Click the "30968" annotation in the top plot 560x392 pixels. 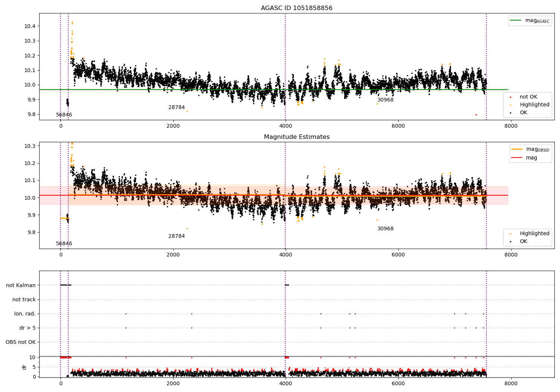point(385,100)
